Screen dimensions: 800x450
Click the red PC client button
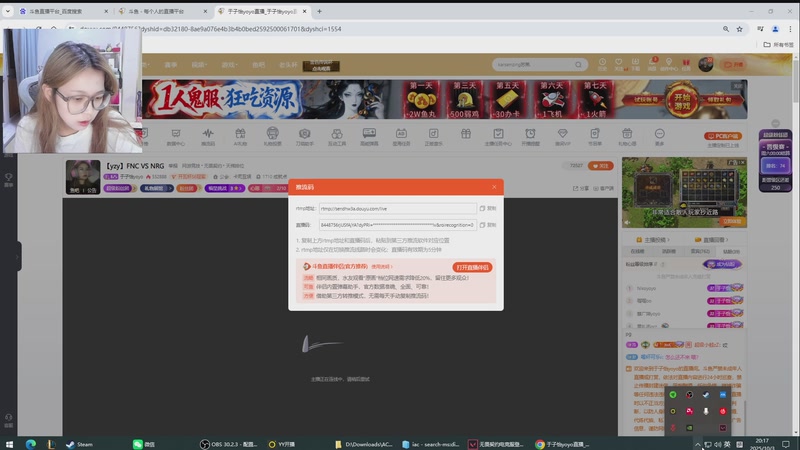722,136
